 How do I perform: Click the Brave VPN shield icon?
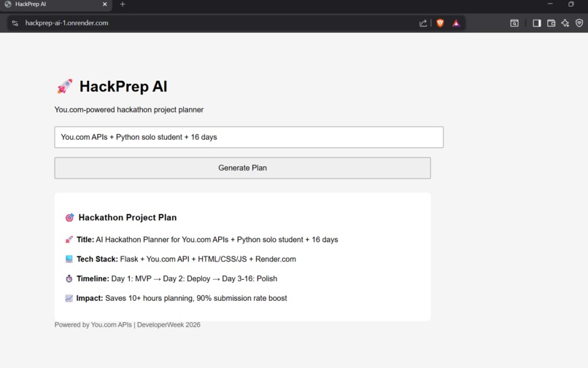point(579,23)
